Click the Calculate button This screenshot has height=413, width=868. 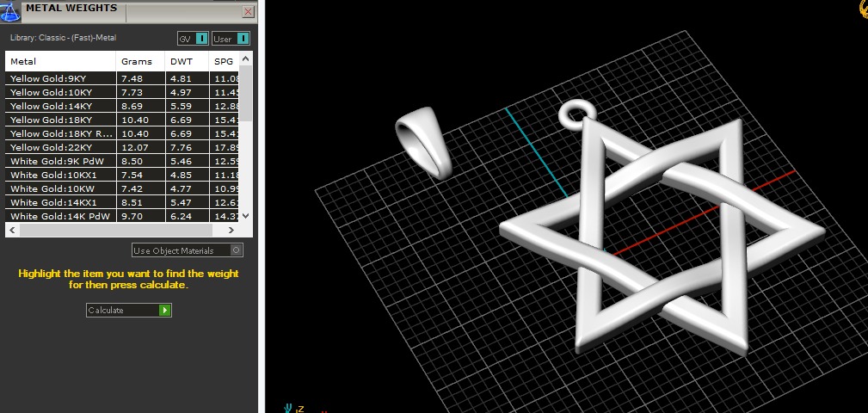128,310
